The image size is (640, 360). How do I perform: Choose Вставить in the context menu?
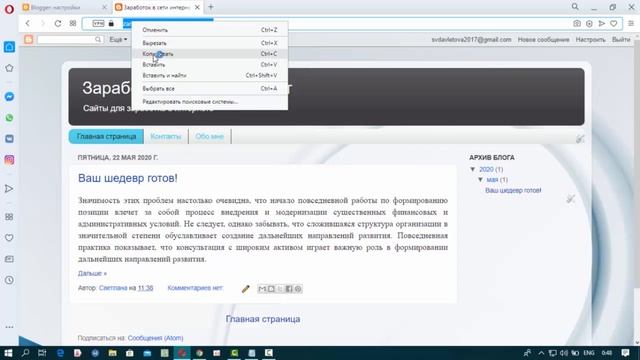pos(210,64)
